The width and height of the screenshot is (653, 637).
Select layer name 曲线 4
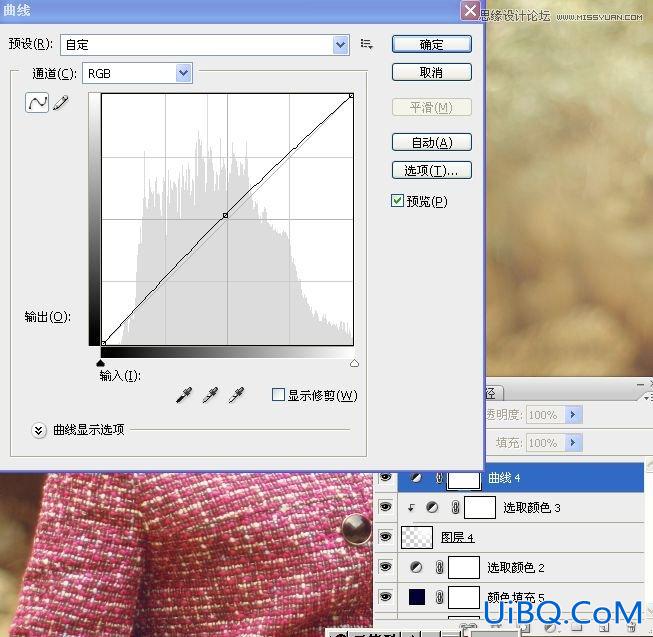pos(504,478)
